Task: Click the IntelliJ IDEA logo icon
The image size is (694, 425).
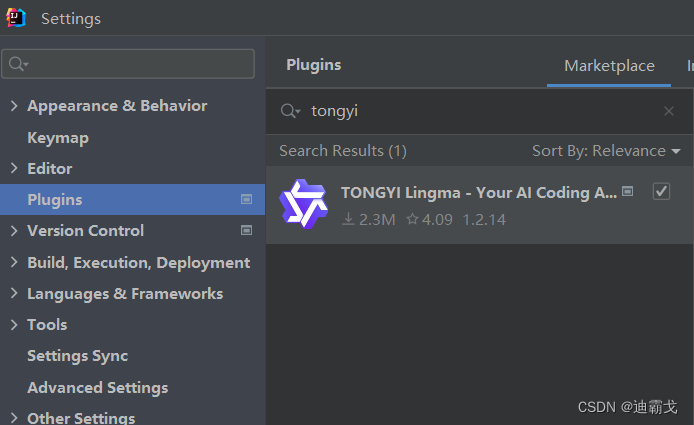Action: (x=15, y=18)
